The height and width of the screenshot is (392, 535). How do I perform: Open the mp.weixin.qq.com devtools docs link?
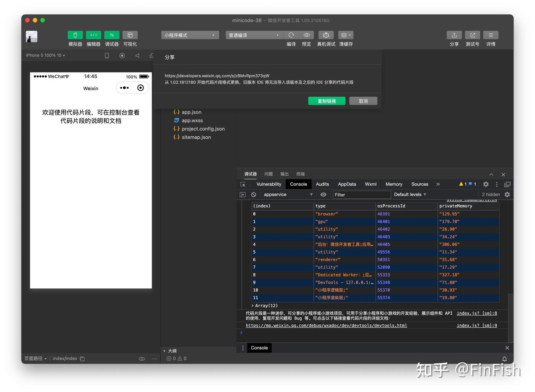(x=326, y=325)
